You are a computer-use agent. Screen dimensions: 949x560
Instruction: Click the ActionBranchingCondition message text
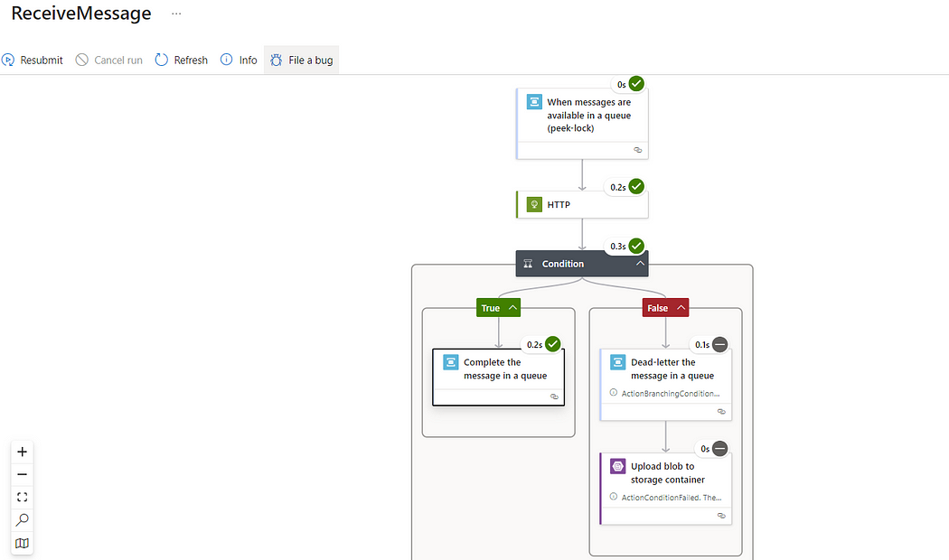point(671,393)
